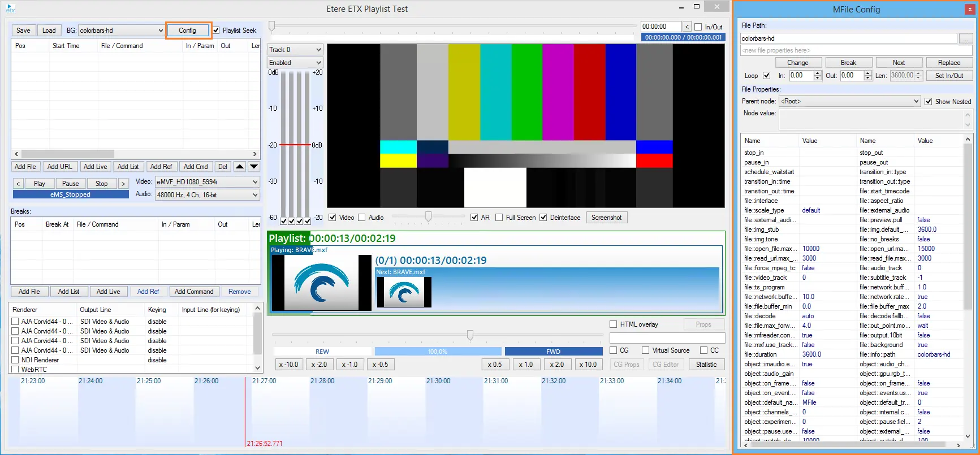Click the timecode step-back arrow near 00:00:00
The height and width of the screenshot is (455, 980).
point(687,27)
